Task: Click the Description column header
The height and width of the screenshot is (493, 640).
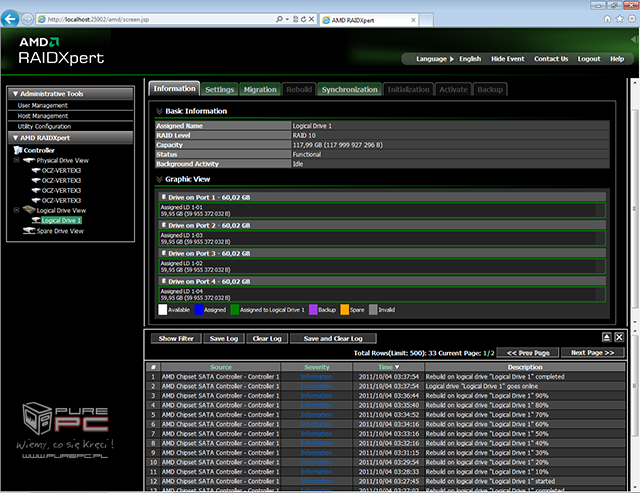Action: tap(525, 367)
